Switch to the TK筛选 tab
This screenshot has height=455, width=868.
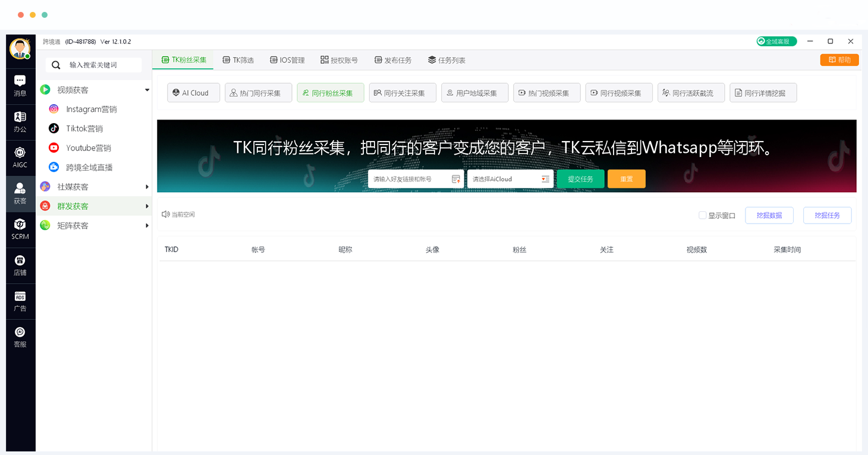point(238,60)
